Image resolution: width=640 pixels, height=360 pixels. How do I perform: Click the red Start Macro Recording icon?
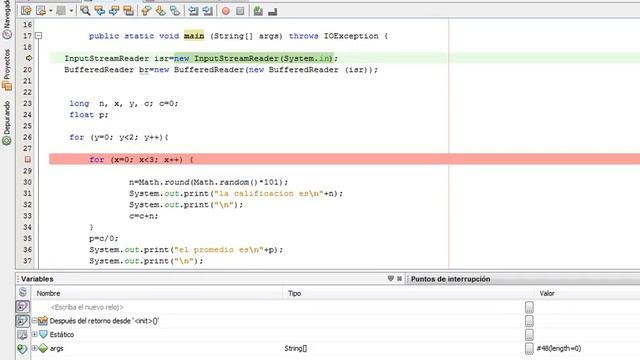[x=225, y=11]
